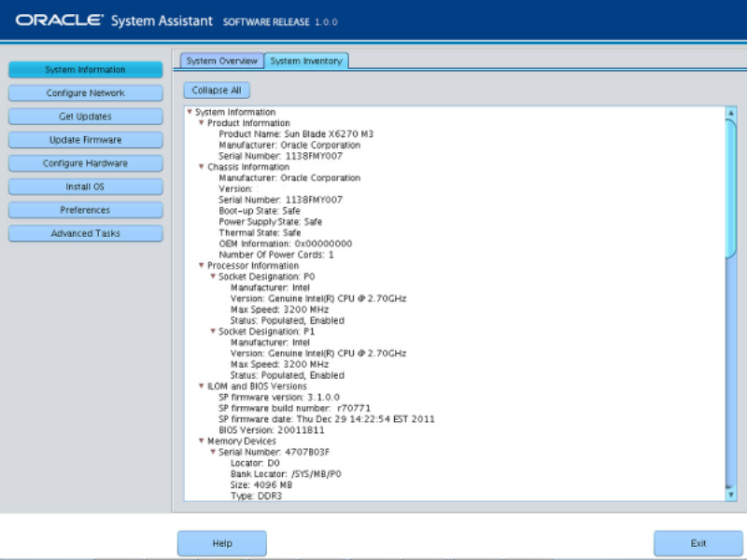747x560 pixels.
Task: Collapse the Memory Devices node
Action: tap(201, 441)
